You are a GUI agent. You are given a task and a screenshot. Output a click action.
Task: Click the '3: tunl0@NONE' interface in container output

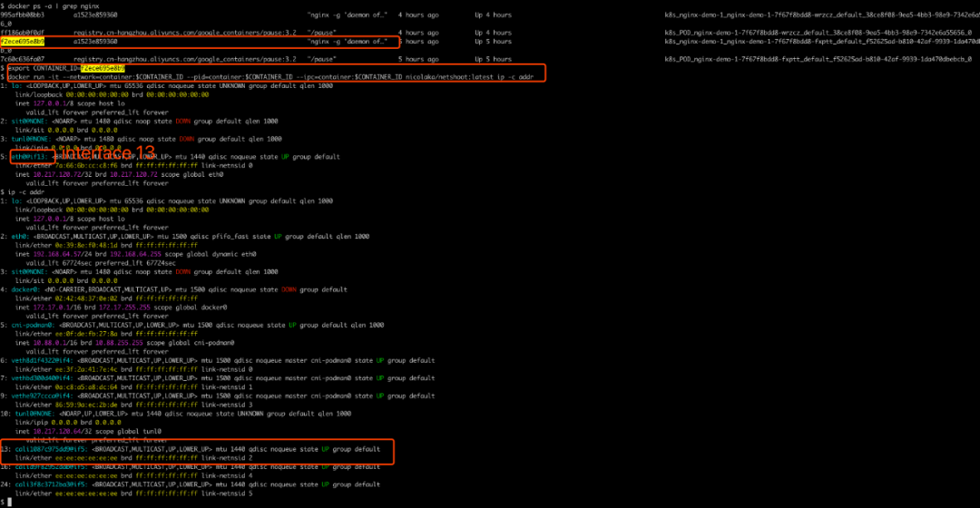pos(26,139)
